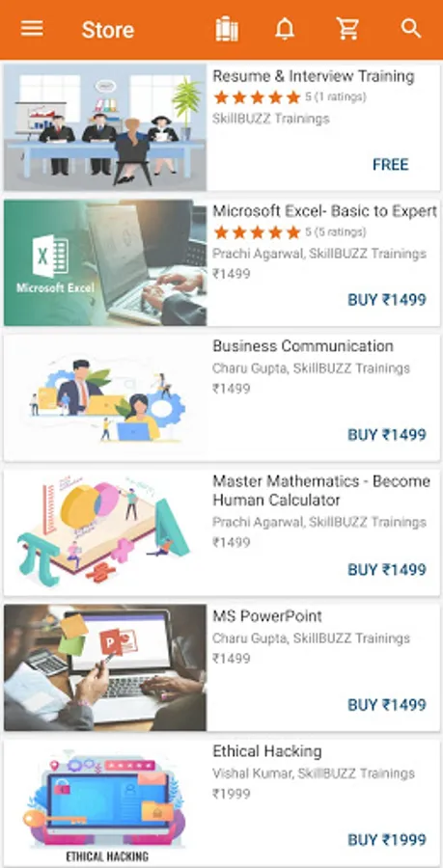The height and width of the screenshot is (868, 443).
Task: Open the library books icon
Action: coord(227,29)
